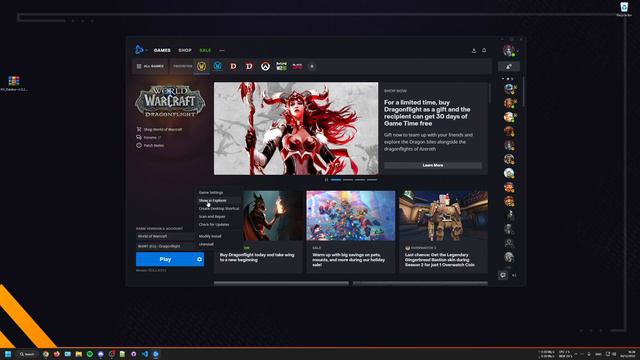Jump to the second carousel slide indicator

(x=348, y=180)
